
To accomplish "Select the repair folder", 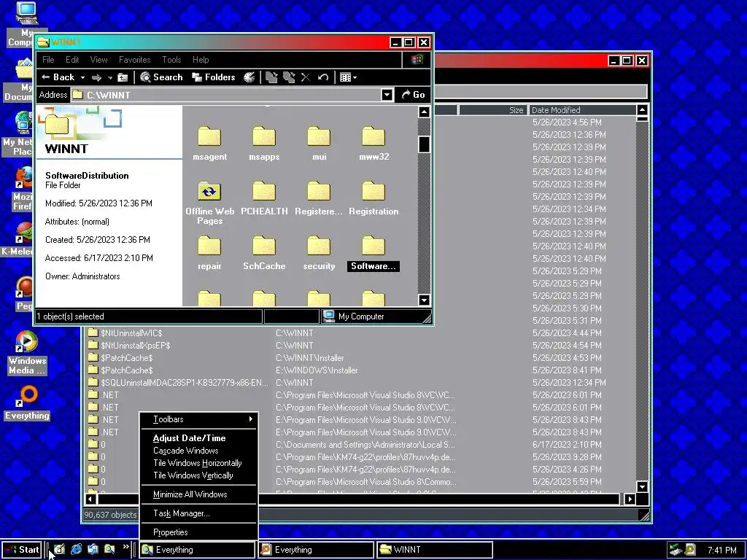I will (x=209, y=253).
